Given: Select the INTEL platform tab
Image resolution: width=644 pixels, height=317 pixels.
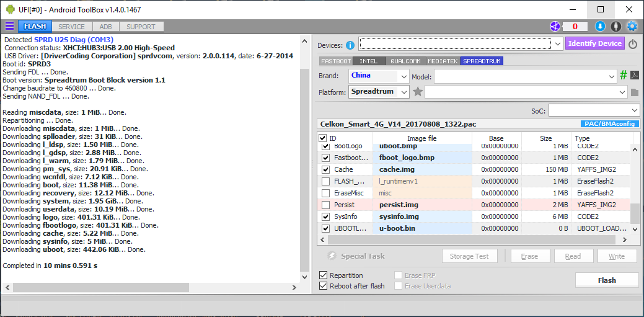Looking at the screenshot, I should (x=368, y=61).
